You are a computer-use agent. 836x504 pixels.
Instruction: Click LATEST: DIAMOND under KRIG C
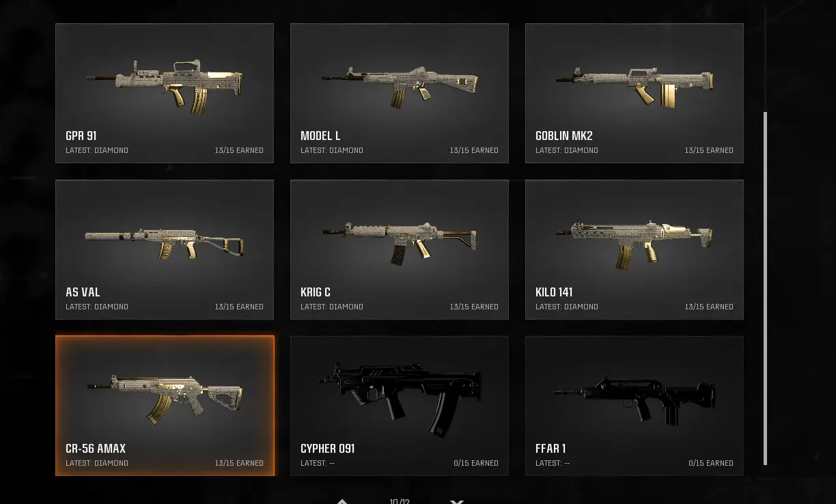(332, 307)
